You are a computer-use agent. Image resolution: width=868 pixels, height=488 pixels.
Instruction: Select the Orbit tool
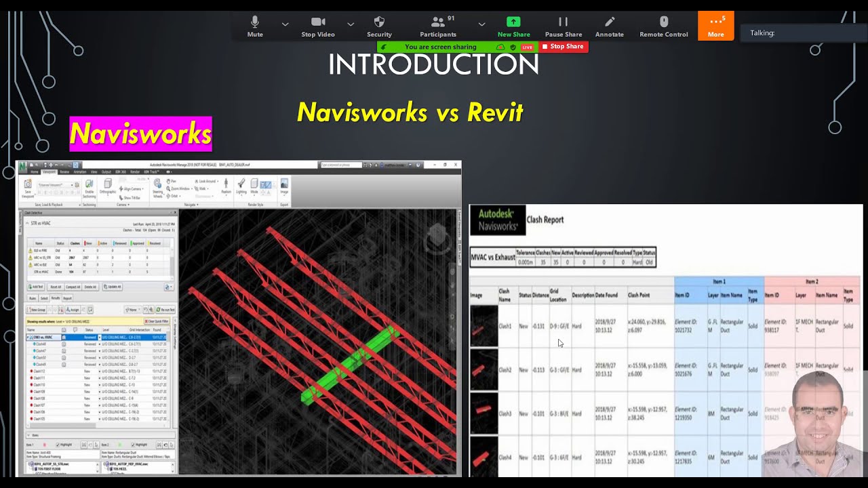coord(174,196)
